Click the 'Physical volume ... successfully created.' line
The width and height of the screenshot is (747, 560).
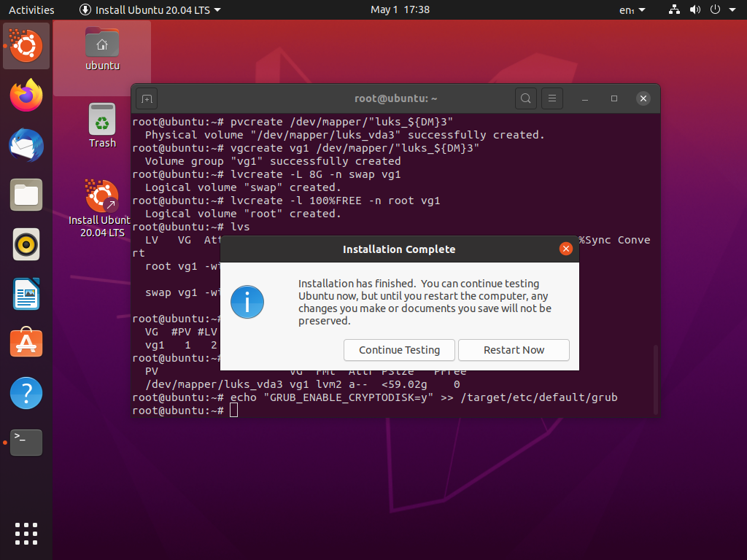point(345,135)
